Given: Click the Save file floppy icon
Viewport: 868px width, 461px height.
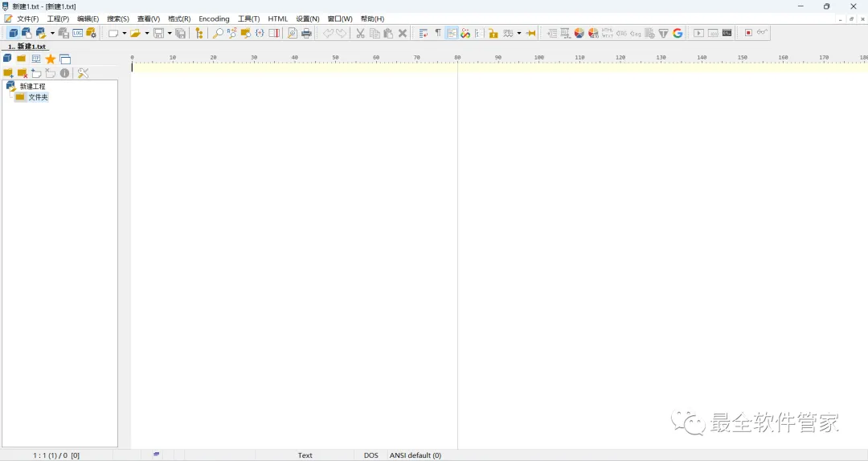Looking at the screenshot, I should [x=159, y=33].
